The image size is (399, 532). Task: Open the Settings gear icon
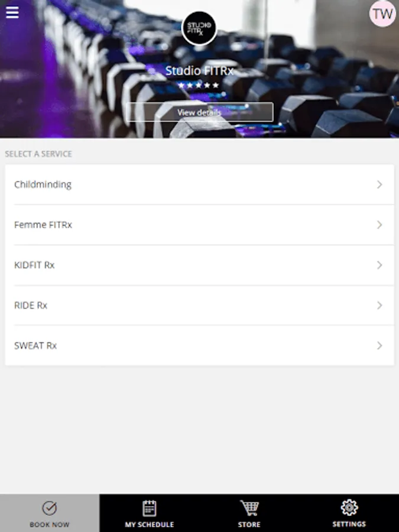349,508
